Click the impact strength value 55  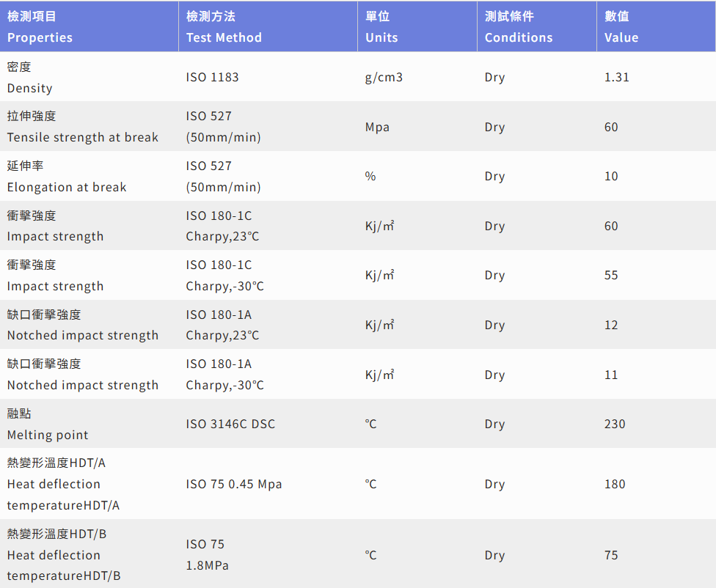(x=611, y=275)
